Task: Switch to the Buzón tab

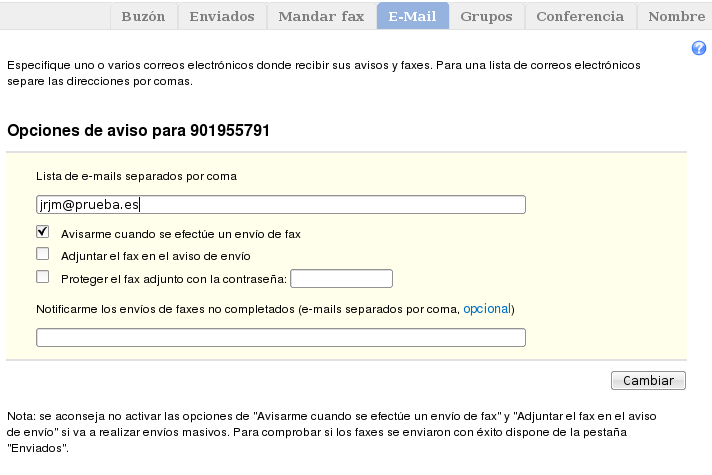Action: [x=143, y=16]
